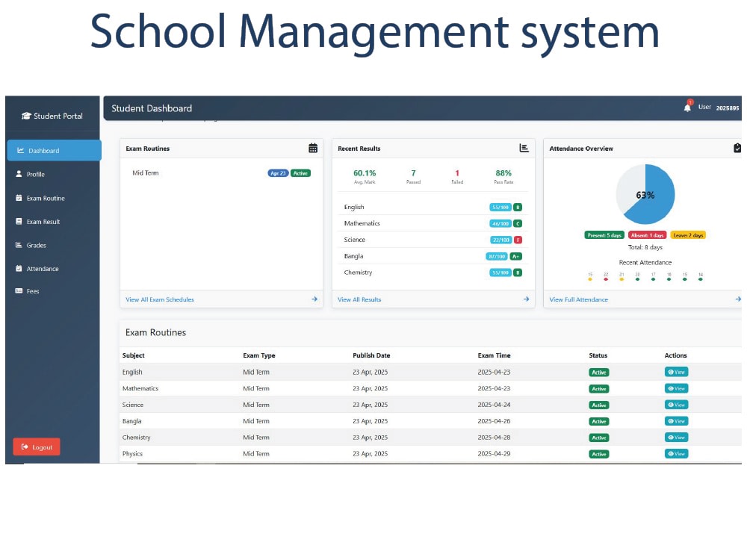Screen dimensions: 747x560
Task: Click the arrow beside View All Results
Action: (x=526, y=299)
